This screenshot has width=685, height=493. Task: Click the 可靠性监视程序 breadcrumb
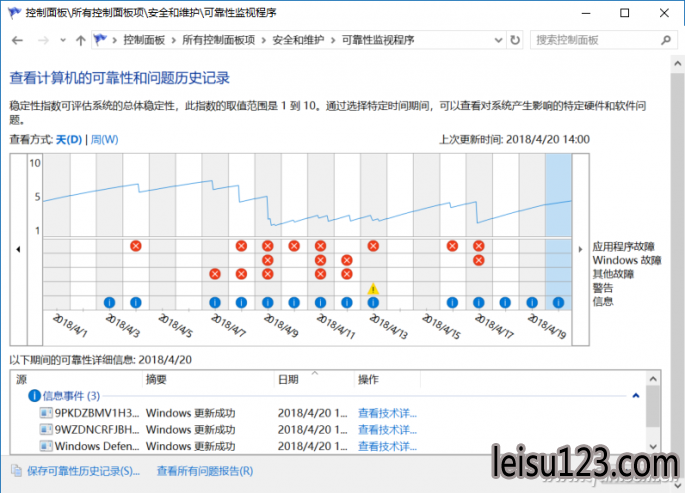(x=378, y=40)
